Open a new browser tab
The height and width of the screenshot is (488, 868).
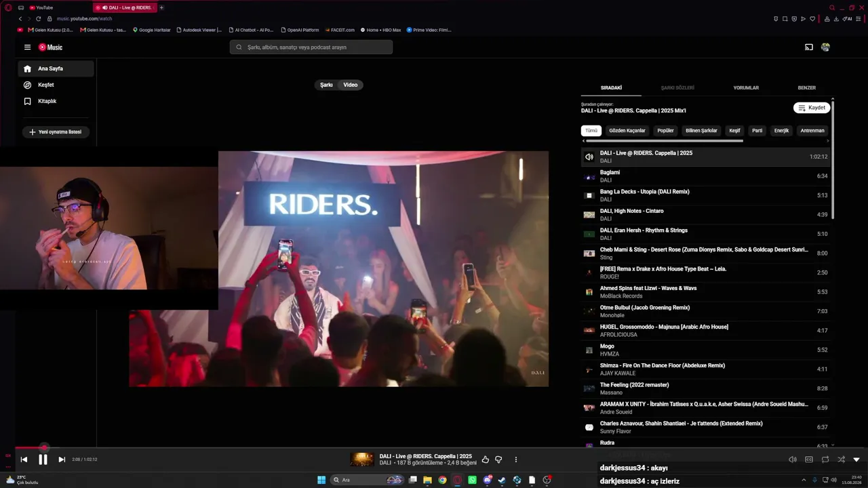(x=161, y=7)
